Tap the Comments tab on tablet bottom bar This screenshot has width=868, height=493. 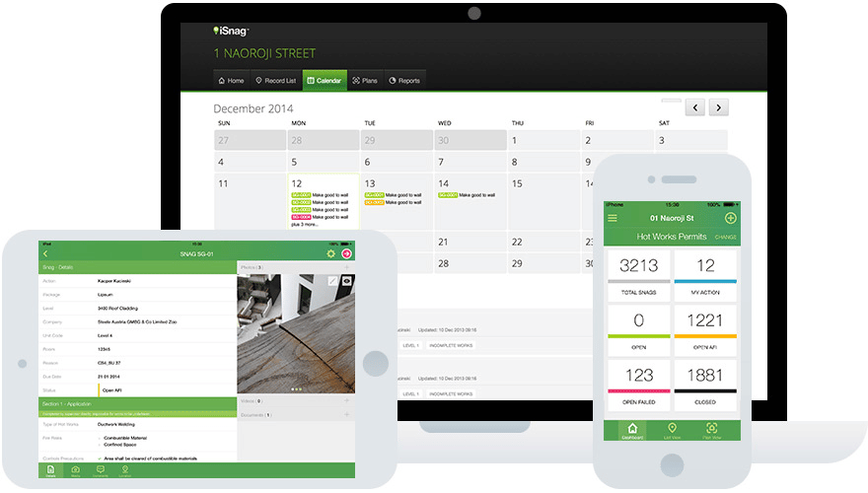101,471
